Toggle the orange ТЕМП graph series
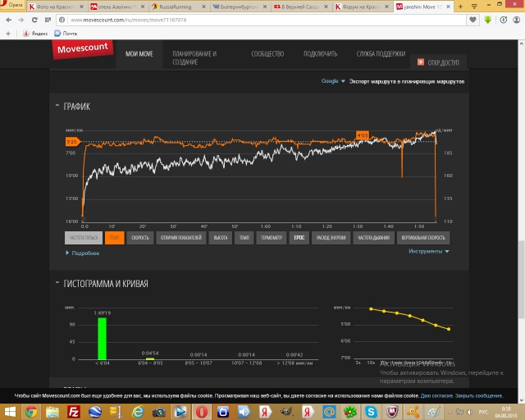This screenshot has height=420, width=525. pos(115,238)
